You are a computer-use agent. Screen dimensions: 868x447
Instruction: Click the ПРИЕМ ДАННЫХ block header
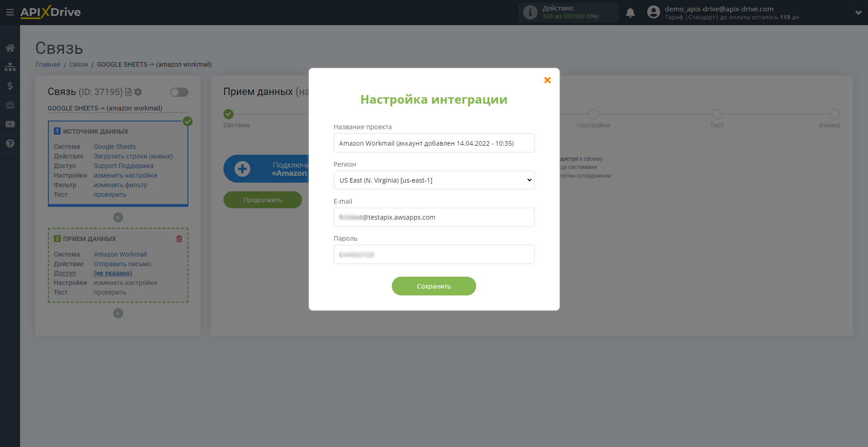89,239
